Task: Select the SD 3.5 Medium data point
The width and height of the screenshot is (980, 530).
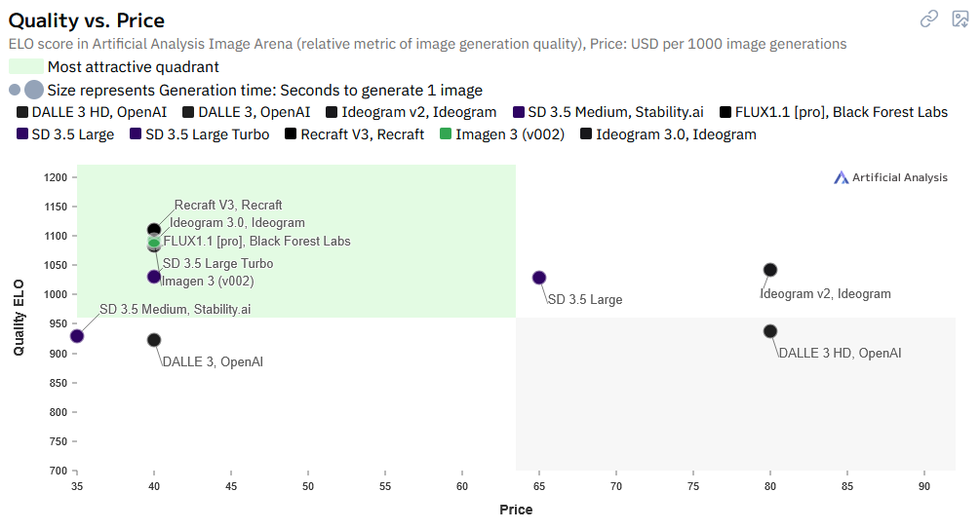Action: 77,336
